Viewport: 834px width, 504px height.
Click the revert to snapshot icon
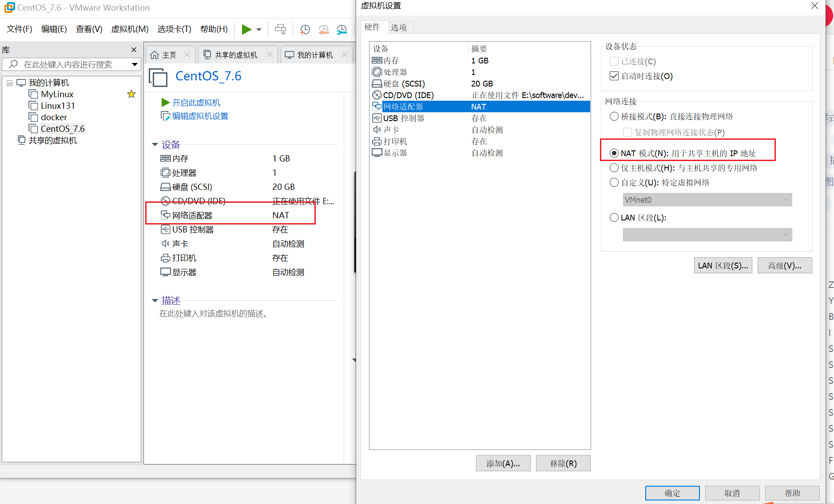[x=323, y=29]
